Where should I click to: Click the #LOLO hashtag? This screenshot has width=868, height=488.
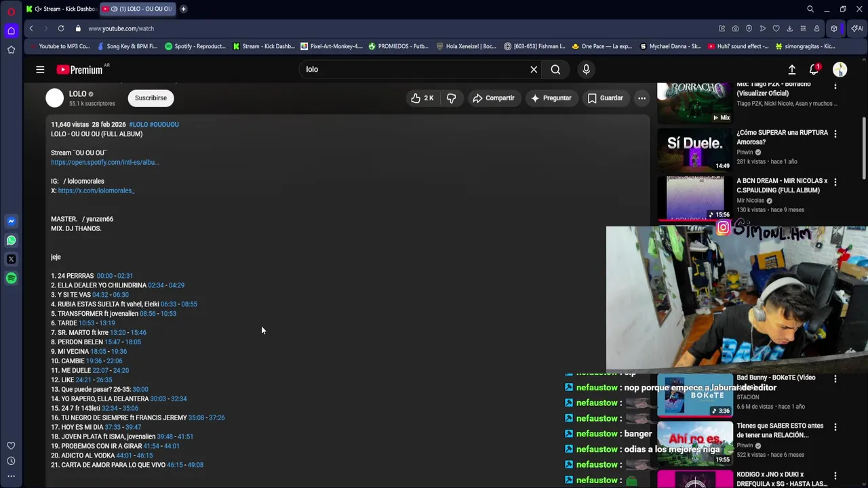pyautogui.click(x=138, y=125)
